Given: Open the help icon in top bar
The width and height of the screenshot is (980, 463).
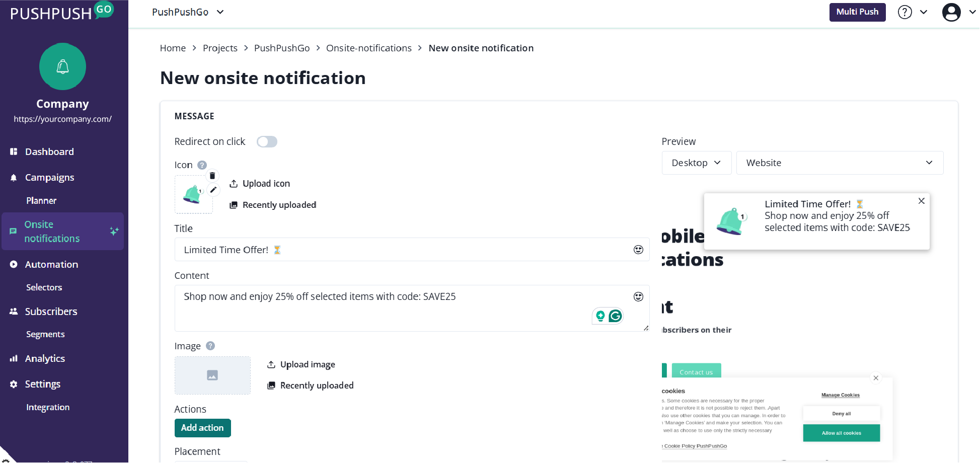Looking at the screenshot, I should pos(904,12).
